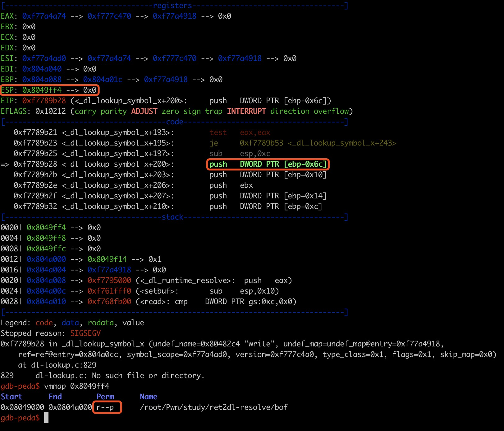Viewport: 504px width, 431px height.
Task: Click the setbuf pointer 0xf761fff0
Action: [x=109, y=291]
